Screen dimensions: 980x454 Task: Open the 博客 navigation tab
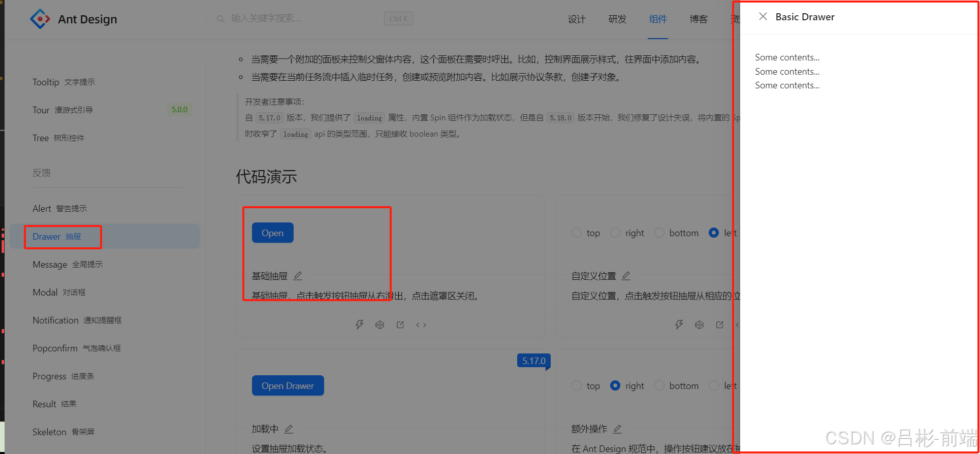coord(699,19)
